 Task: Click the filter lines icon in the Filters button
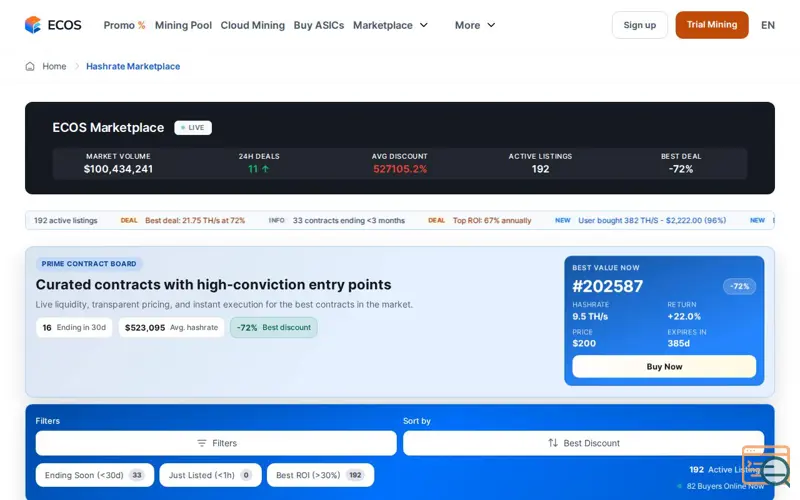coord(202,443)
